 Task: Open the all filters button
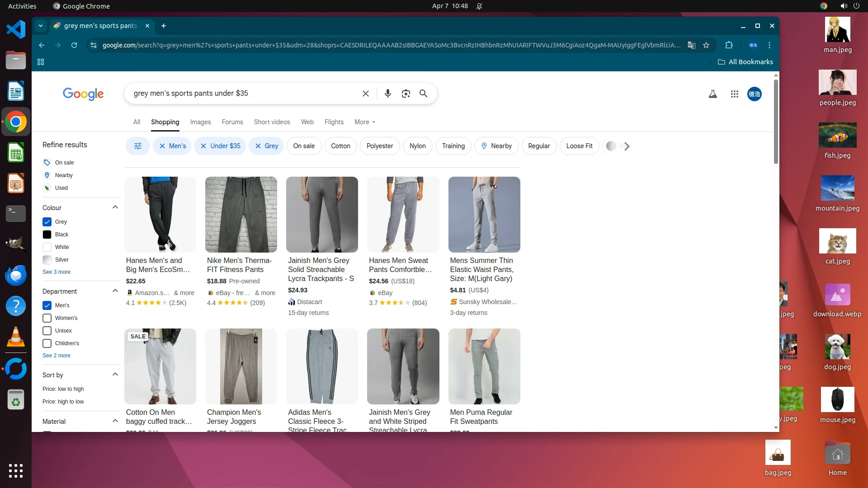(x=138, y=146)
